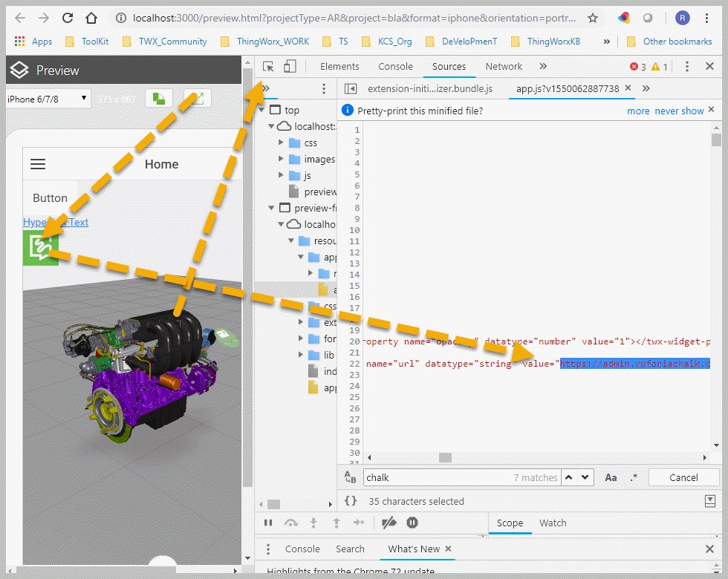Click pretty-print curly braces icon
Screen dimensions: 728x579
click(x=351, y=502)
